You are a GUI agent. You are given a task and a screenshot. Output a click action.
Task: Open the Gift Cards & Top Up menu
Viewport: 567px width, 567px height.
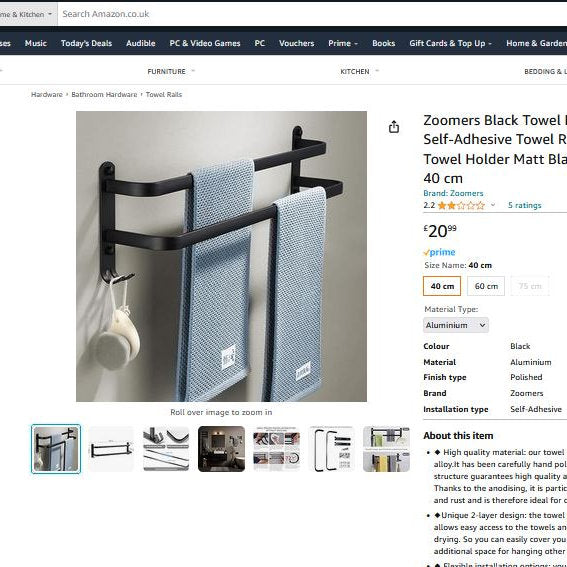(x=450, y=43)
